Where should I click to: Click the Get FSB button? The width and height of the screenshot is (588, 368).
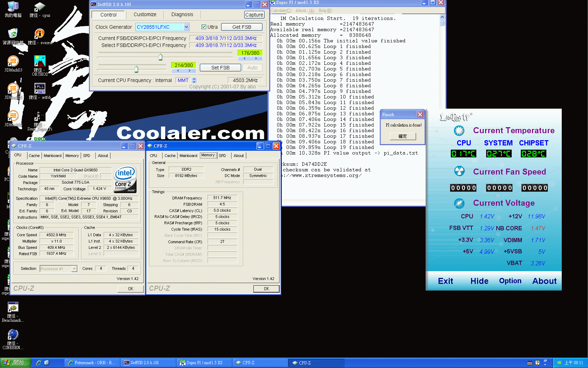click(242, 27)
